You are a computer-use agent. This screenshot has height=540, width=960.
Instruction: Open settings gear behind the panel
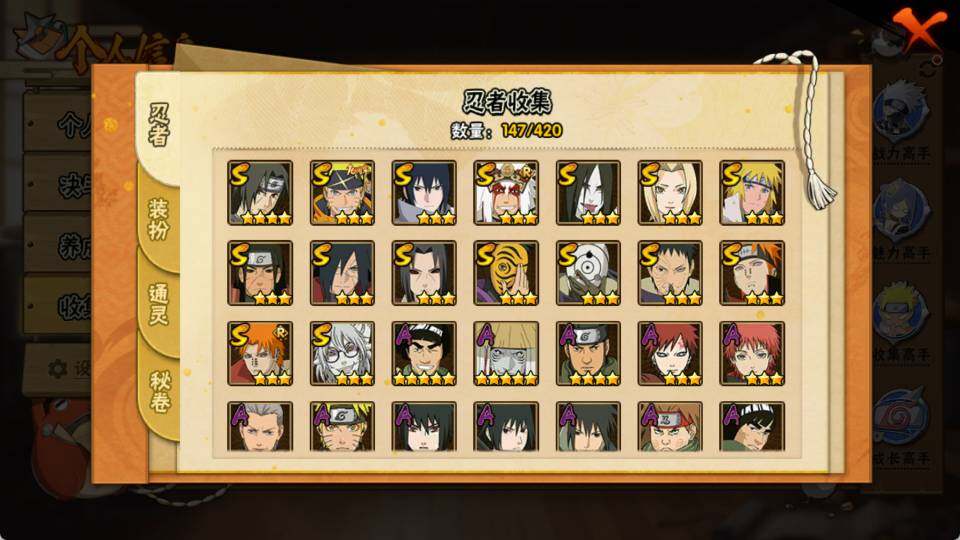pyautogui.click(x=58, y=369)
